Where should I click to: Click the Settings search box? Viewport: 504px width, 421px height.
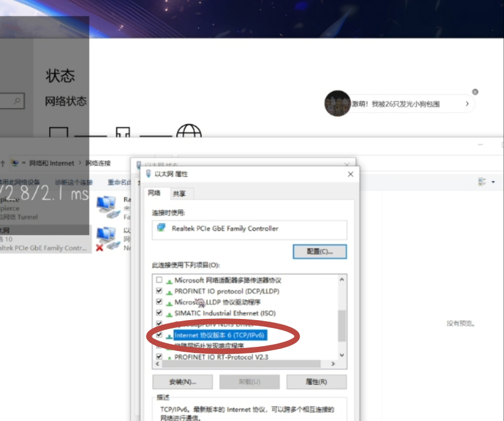coord(12,101)
